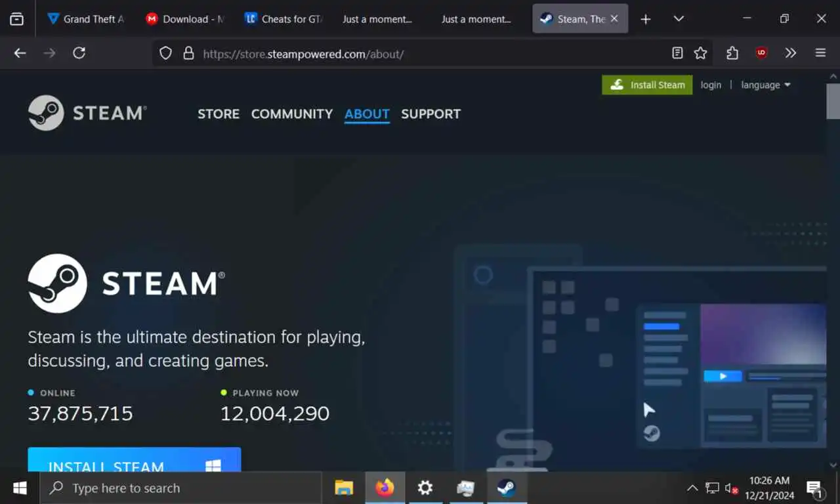Open the STORE menu
Viewport: 840px width, 504px height.
(219, 114)
